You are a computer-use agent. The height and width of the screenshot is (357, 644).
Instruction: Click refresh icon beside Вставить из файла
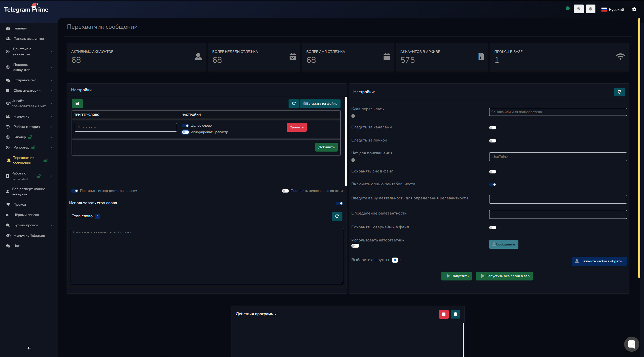pyautogui.click(x=294, y=103)
